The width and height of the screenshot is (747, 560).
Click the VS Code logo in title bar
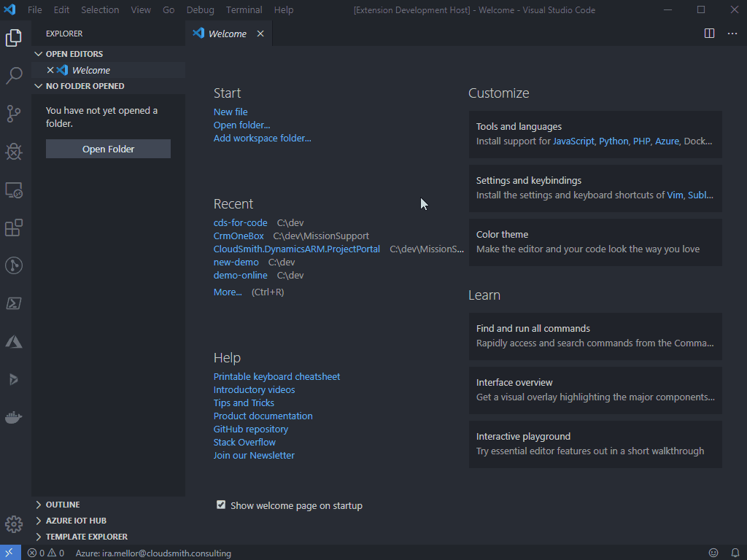10,9
